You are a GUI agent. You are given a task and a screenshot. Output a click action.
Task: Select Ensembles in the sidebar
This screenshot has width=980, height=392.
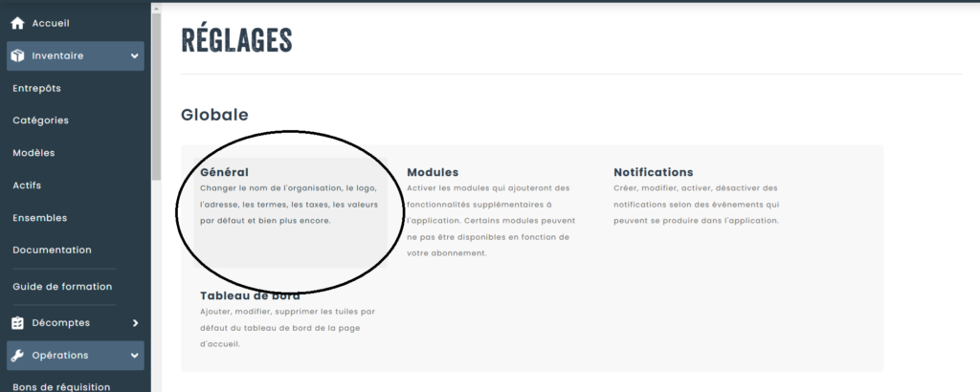pos(39,218)
